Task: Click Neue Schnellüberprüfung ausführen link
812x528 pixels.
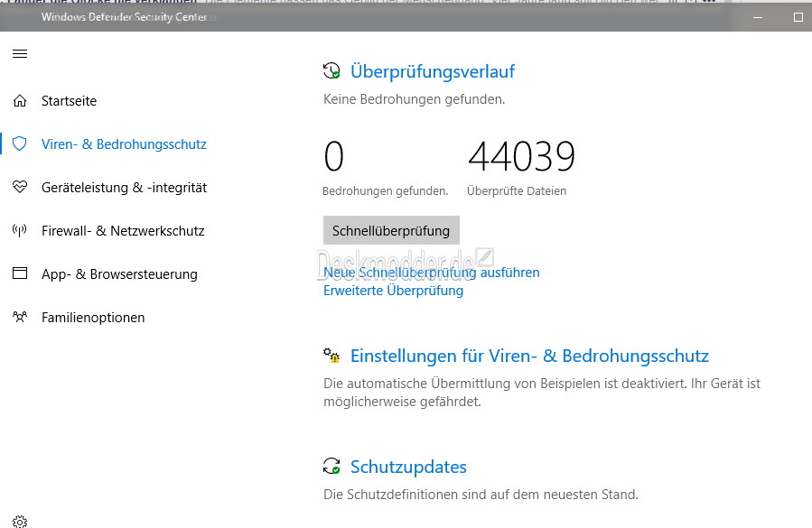Action: 432,273
